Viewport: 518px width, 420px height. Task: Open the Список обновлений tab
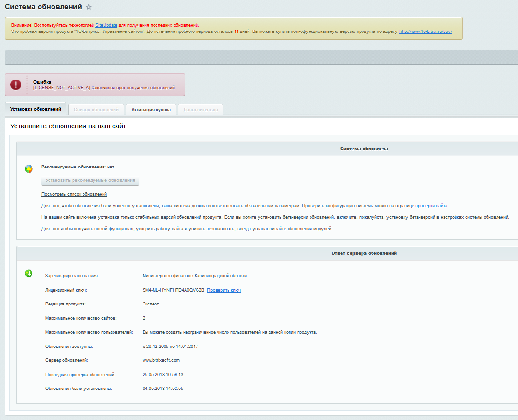(96, 110)
